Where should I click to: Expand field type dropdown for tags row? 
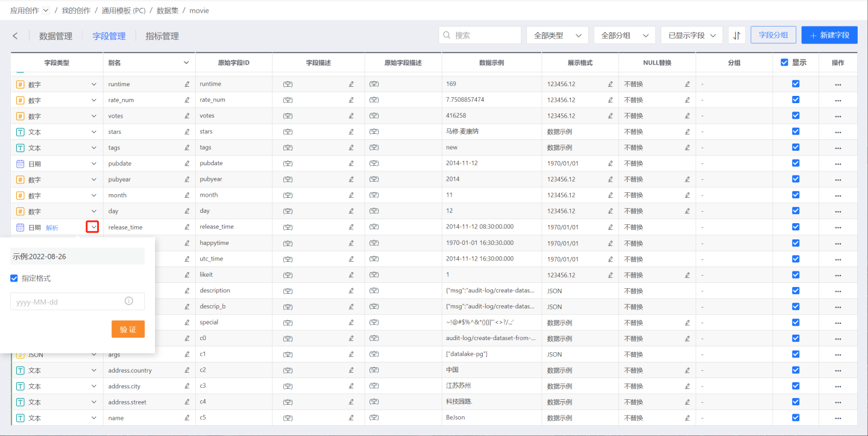93,148
